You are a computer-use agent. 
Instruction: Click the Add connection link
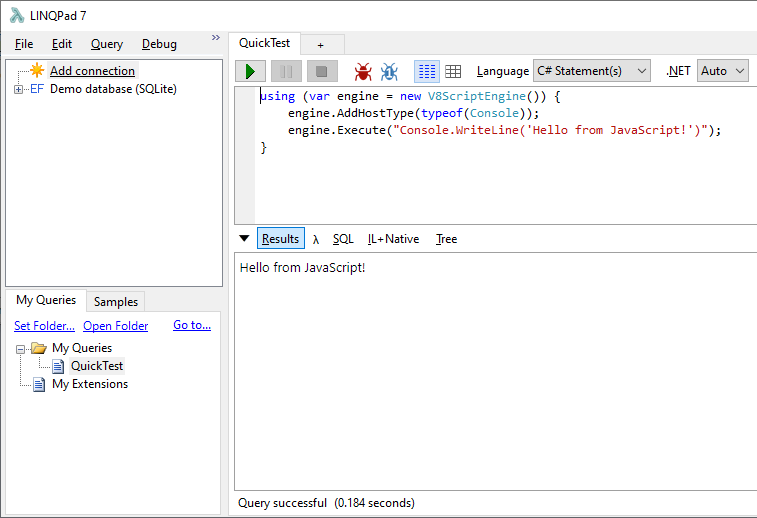[x=93, y=70]
